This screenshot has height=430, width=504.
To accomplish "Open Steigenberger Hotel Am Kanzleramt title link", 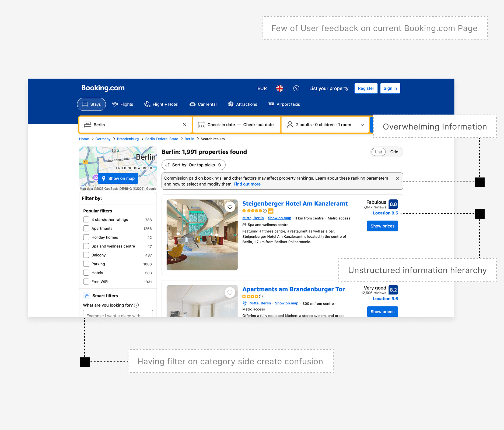I will 295,204.
